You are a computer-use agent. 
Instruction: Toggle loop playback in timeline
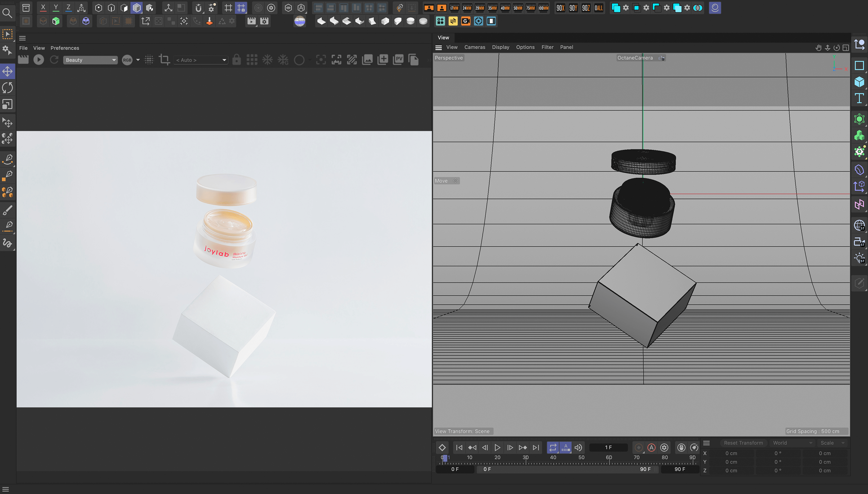[x=552, y=447]
